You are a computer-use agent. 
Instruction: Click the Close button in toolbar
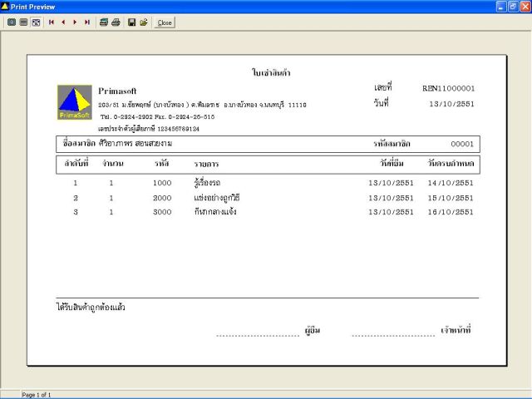(x=165, y=22)
